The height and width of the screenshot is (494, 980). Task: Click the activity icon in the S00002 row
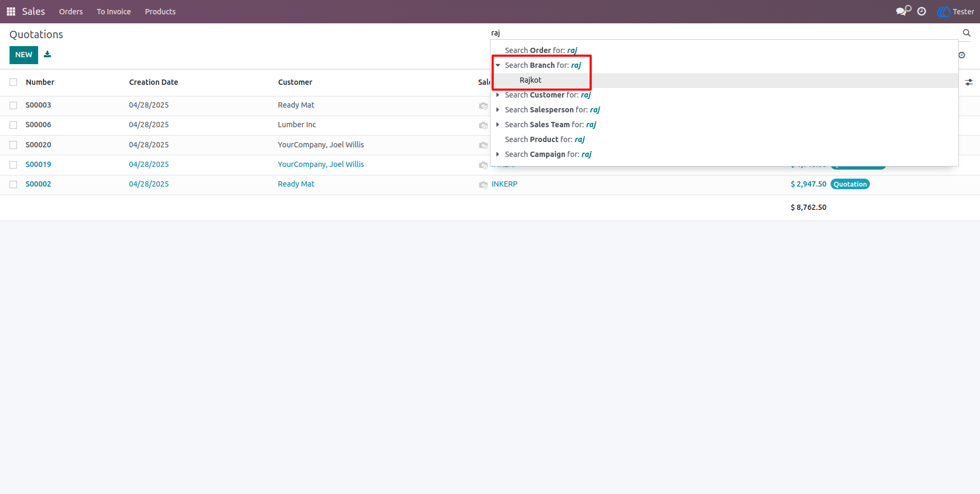[483, 184]
